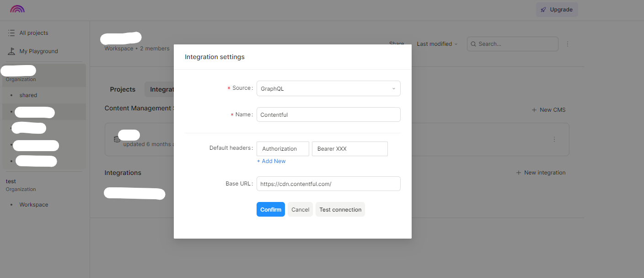Click New CMS plus button
The image size is (644, 278).
548,110
